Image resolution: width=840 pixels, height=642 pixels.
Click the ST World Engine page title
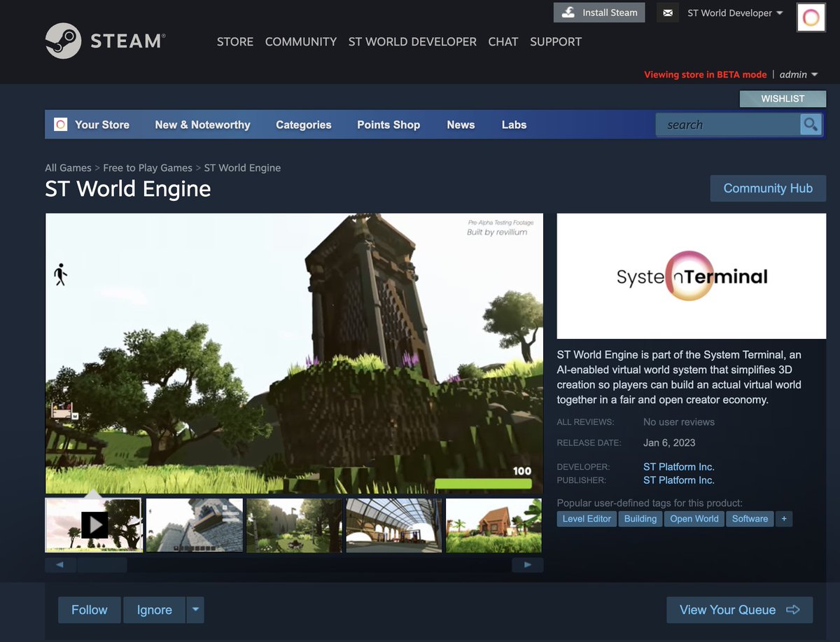tap(128, 189)
